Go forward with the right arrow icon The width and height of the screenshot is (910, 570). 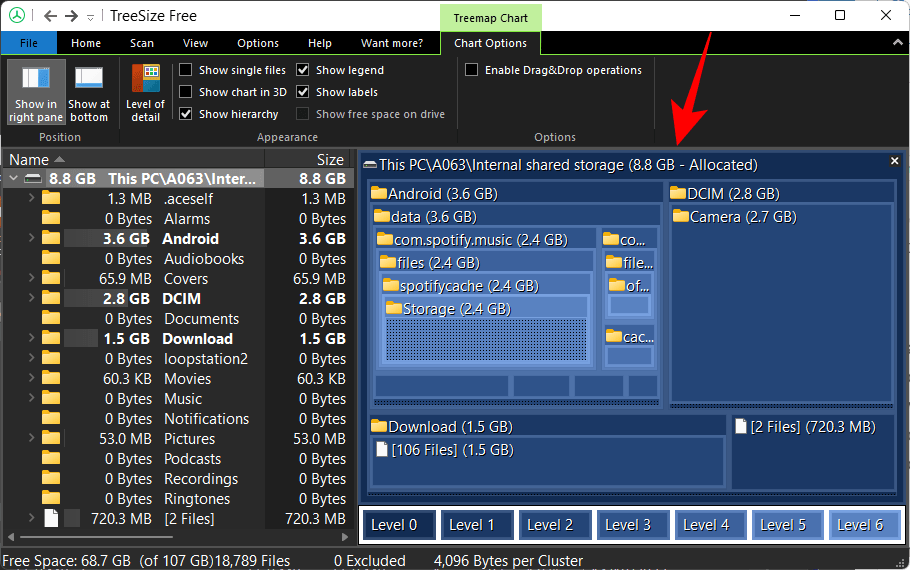71,16
